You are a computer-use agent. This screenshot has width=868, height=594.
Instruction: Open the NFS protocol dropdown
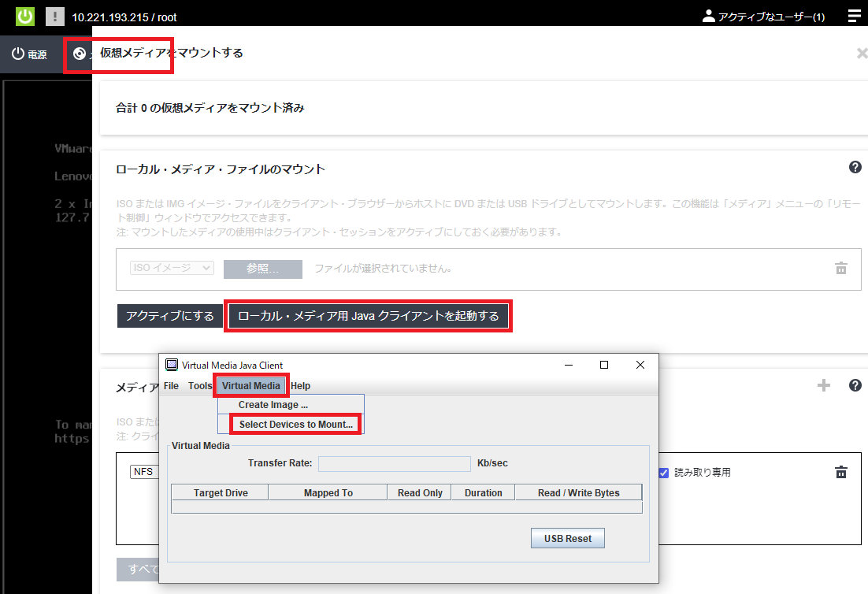click(144, 472)
